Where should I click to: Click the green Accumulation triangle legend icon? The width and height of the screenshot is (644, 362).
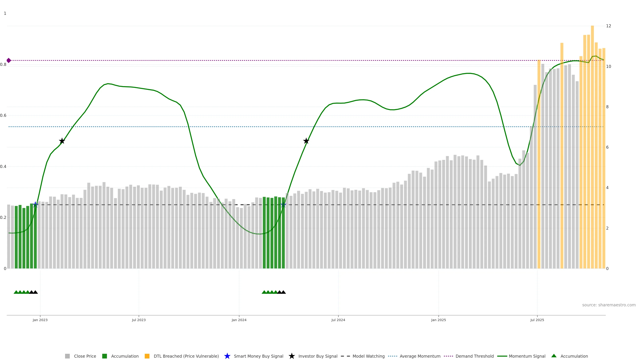point(554,356)
